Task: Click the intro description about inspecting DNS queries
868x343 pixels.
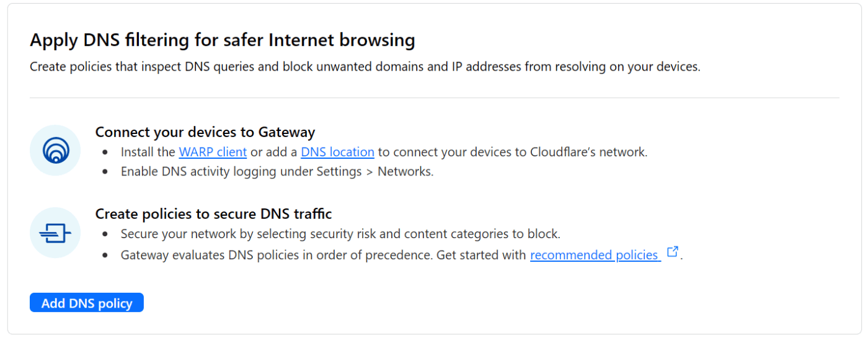Action: pyautogui.click(x=365, y=66)
